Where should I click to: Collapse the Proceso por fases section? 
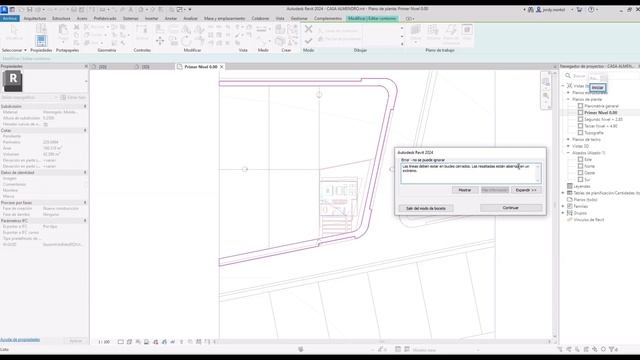[x=85, y=202]
